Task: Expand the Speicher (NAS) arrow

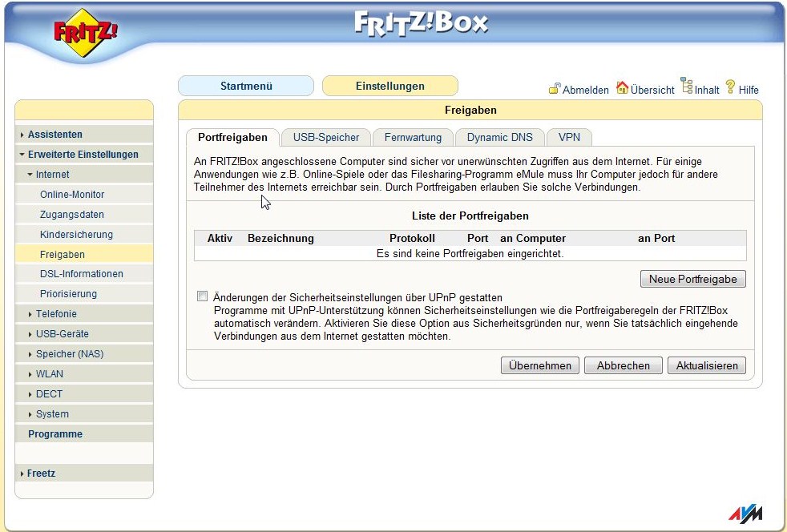Action: 30,354
